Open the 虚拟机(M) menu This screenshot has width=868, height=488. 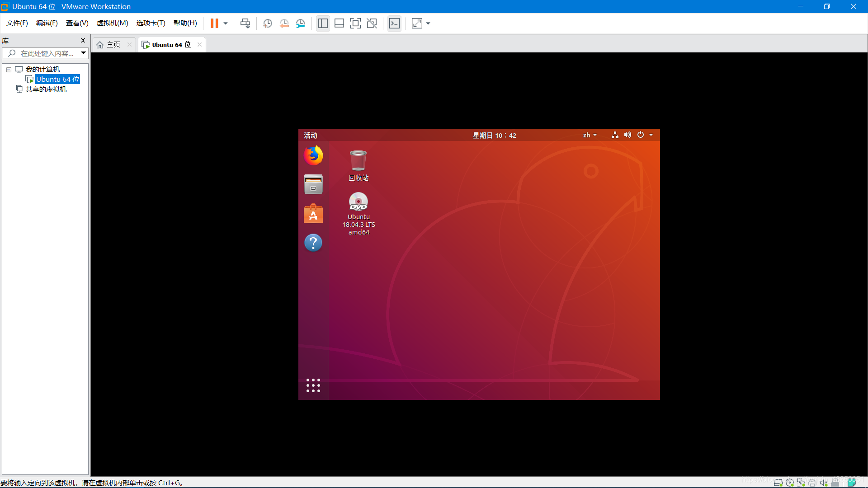112,23
